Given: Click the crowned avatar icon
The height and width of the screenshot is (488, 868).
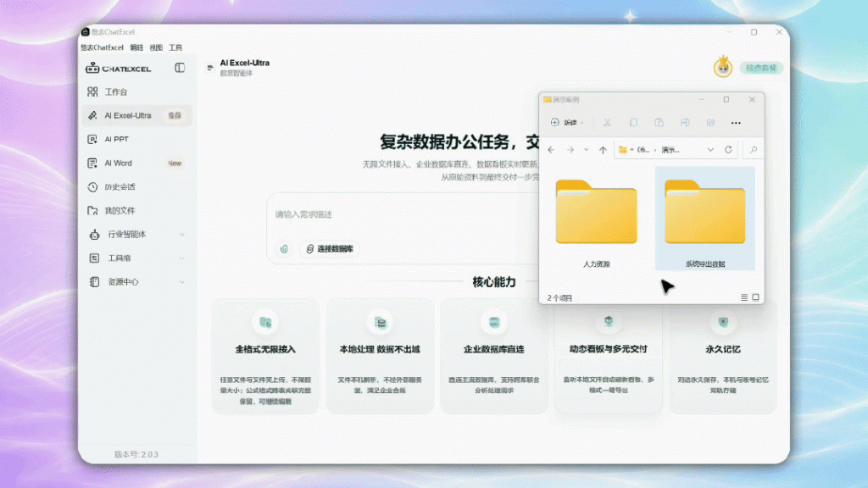Looking at the screenshot, I should click(x=722, y=68).
